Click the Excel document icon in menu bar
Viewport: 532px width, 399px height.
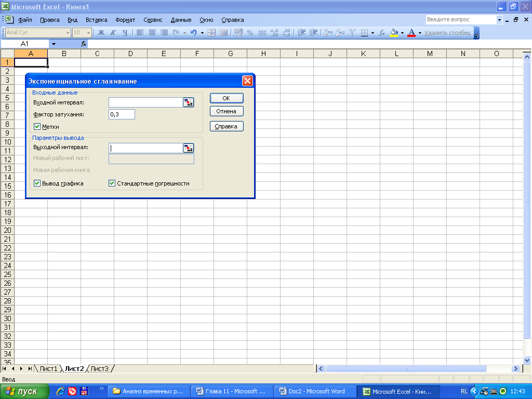point(8,19)
